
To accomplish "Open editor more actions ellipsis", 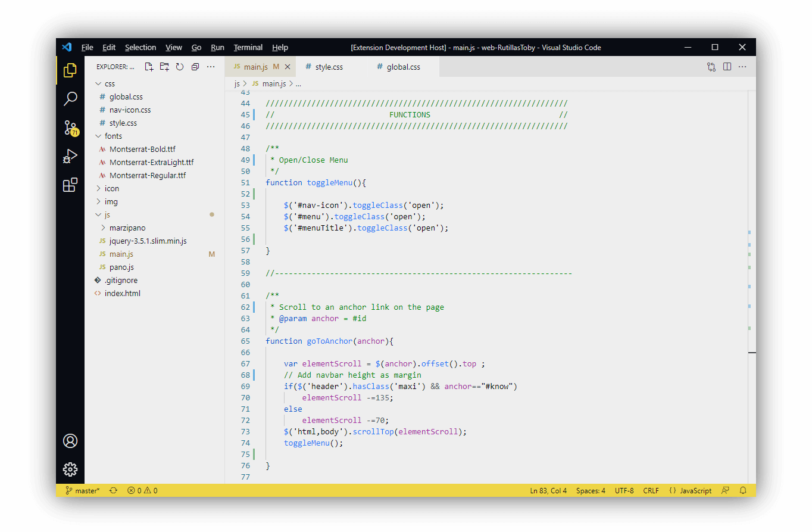I will [742, 67].
